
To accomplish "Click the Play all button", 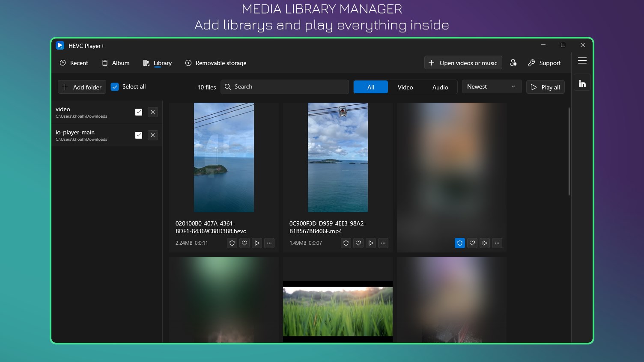I will click(546, 87).
